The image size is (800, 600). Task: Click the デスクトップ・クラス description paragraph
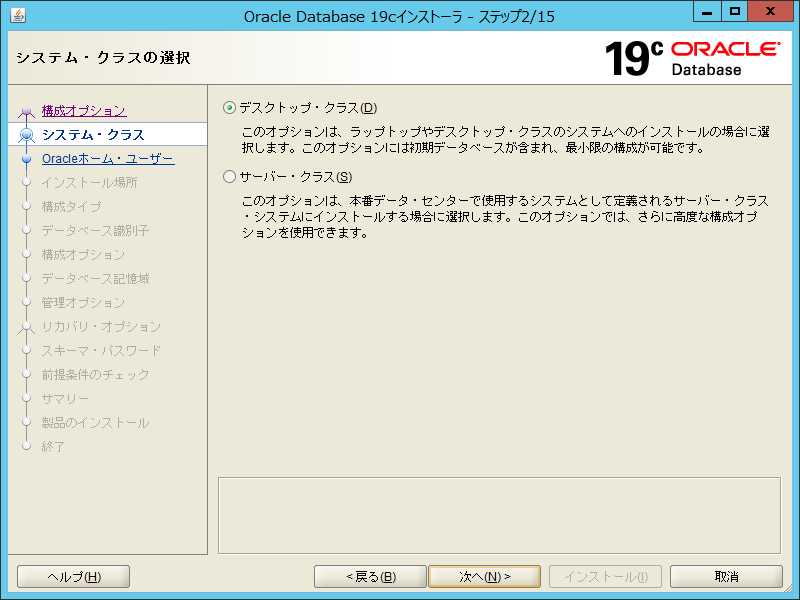point(505,140)
